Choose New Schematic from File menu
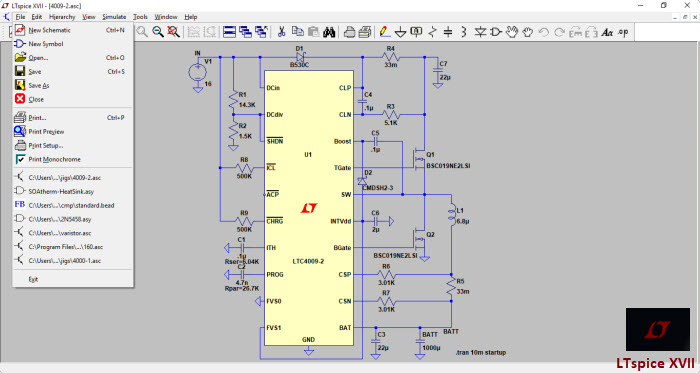Viewport: 700px width, 373px height. coord(73,30)
